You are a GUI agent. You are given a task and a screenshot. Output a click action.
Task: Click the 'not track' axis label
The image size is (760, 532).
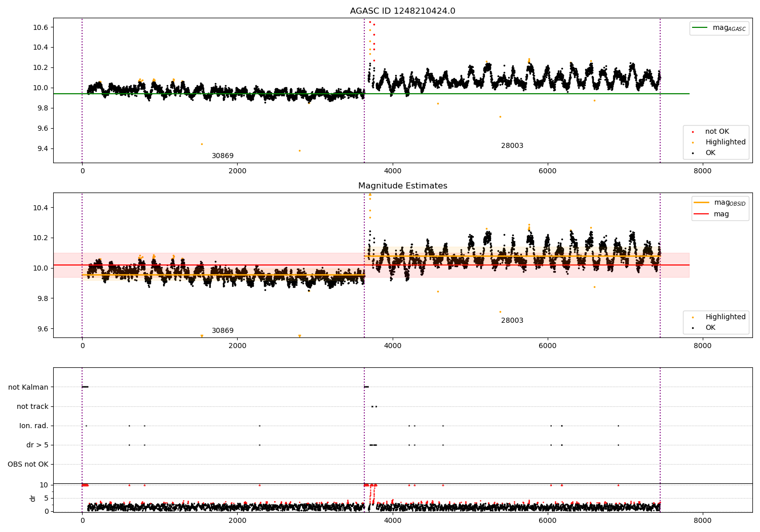(32, 407)
